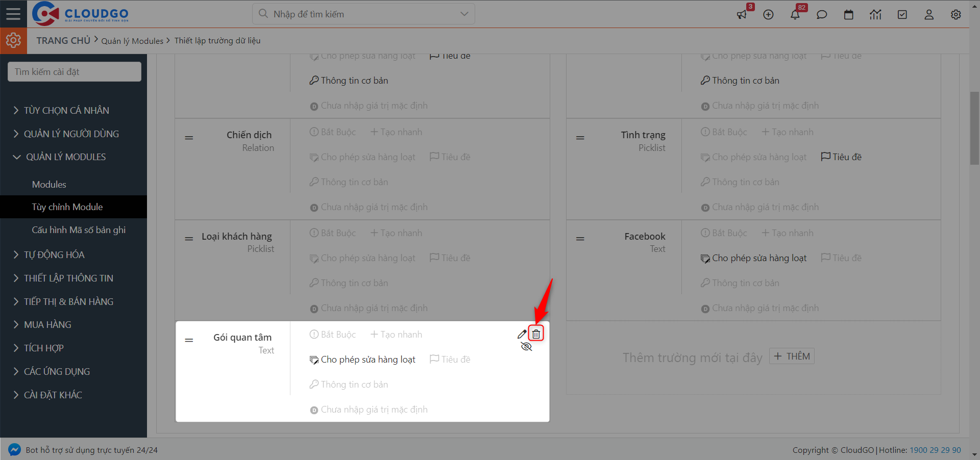Click the THÊM button to add a field
Image resolution: width=980 pixels, height=460 pixels.
click(x=792, y=356)
